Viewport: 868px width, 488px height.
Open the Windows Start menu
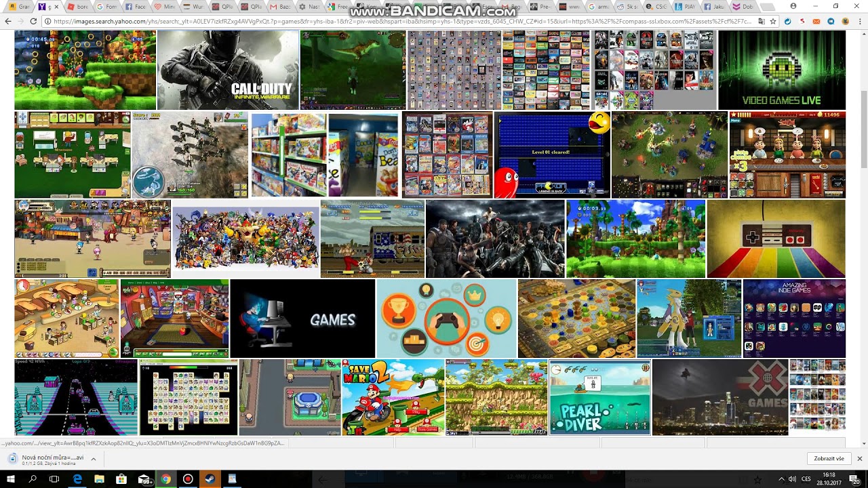pyautogui.click(x=11, y=479)
